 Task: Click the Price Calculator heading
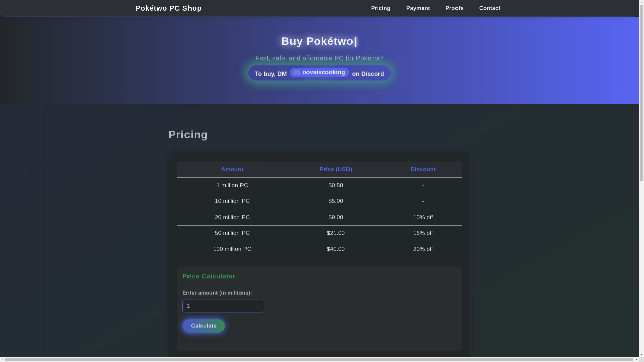pyautogui.click(x=209, y=276)
